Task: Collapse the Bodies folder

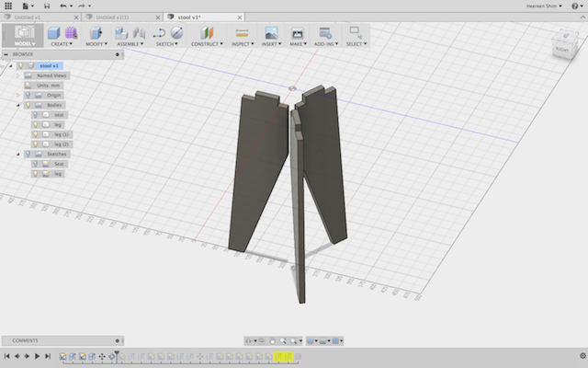Action: (x=17, y=105)
